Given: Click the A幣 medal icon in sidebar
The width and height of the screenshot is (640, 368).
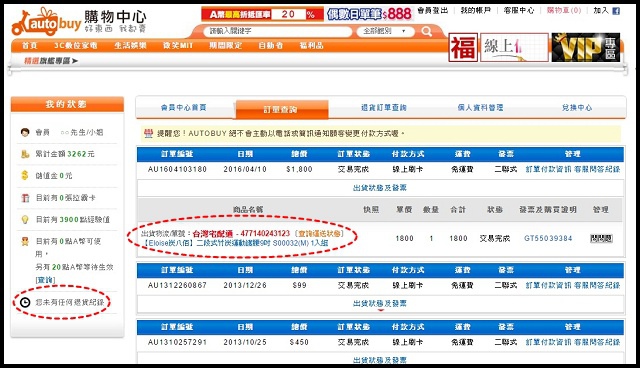Looking at the screenshot, I should 25,242.
